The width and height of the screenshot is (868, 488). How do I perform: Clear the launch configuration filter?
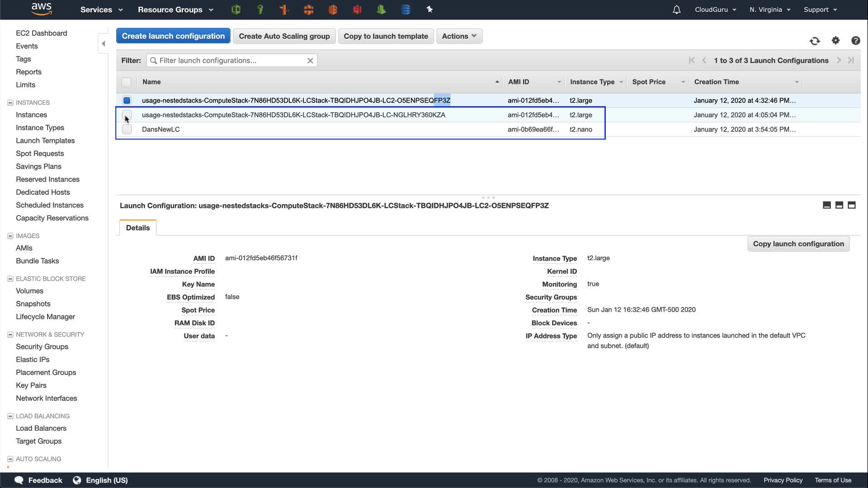coord(310,61)
